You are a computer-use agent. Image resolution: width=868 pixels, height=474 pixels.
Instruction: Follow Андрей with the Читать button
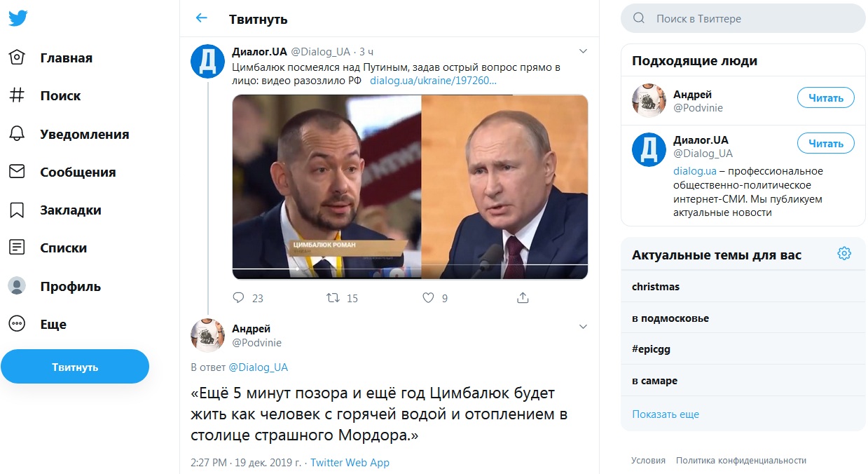click(x=826, y=98)
